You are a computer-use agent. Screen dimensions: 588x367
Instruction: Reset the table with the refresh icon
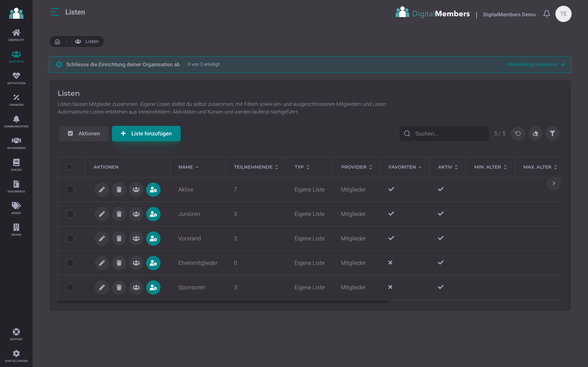[518, 134]
